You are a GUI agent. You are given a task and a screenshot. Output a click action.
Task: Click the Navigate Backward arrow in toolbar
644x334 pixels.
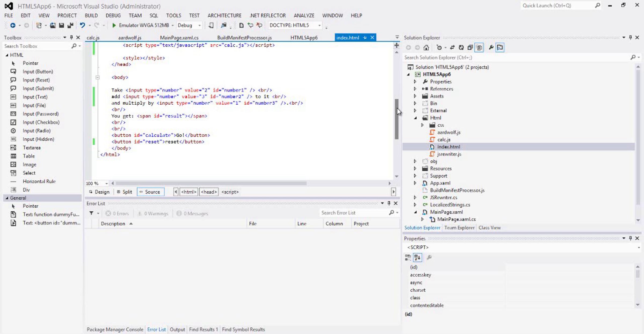pyautogui.click(x=12, y=25)
